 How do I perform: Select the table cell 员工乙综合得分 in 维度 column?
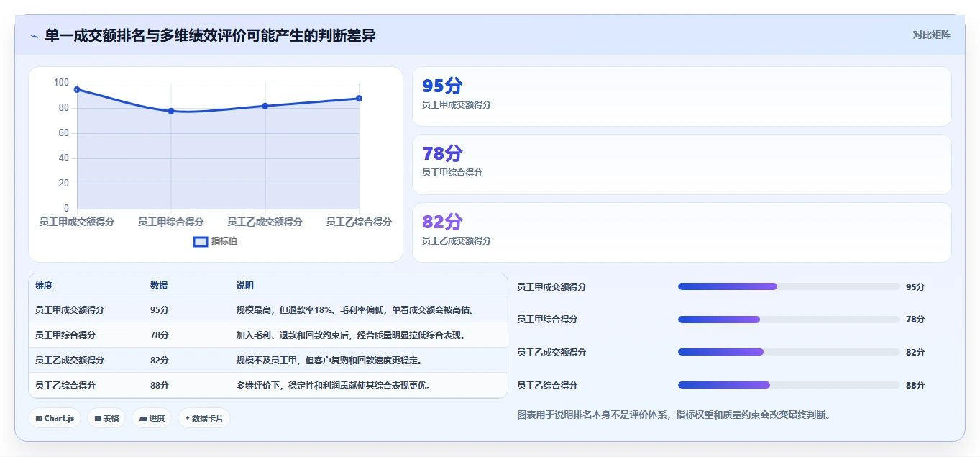(x=65, y=386)
